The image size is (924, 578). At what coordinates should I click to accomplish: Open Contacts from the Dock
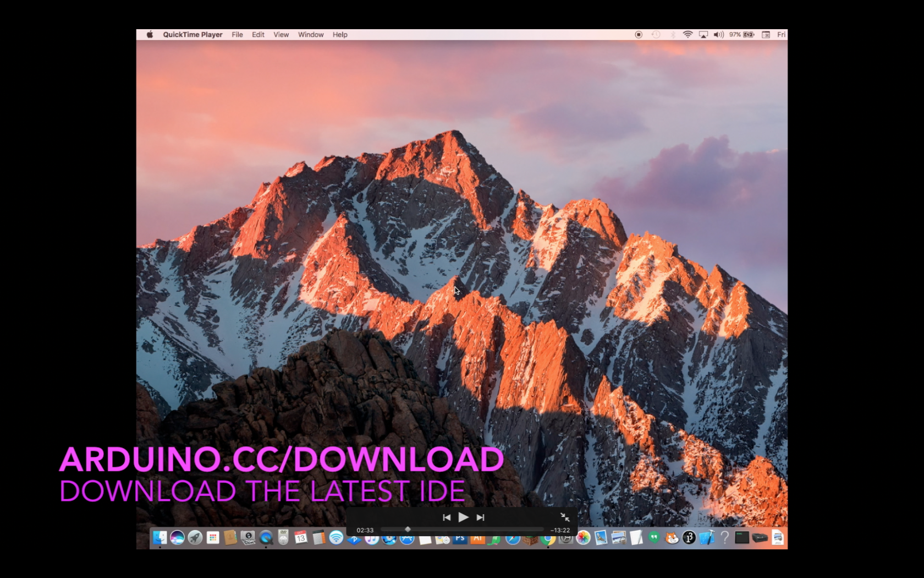pyautogui.click(x=230, y=538)
